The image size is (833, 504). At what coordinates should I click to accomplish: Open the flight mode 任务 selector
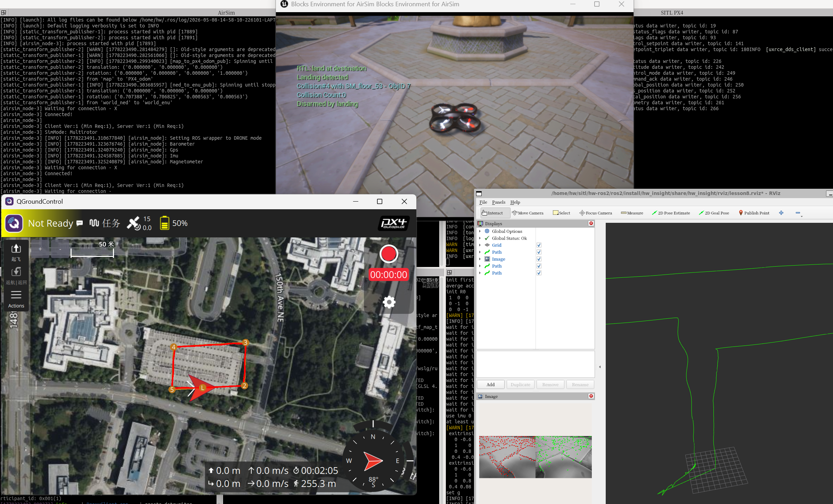click(105, 223)
